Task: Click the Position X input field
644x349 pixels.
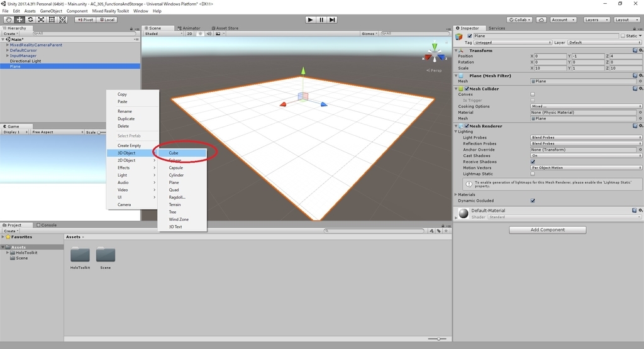Action: 550,56
